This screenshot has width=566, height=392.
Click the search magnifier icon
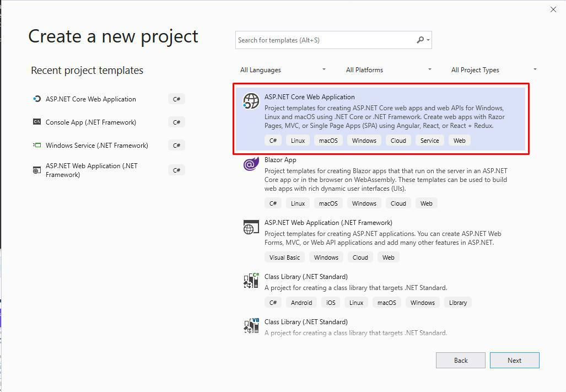click(420, 40)
